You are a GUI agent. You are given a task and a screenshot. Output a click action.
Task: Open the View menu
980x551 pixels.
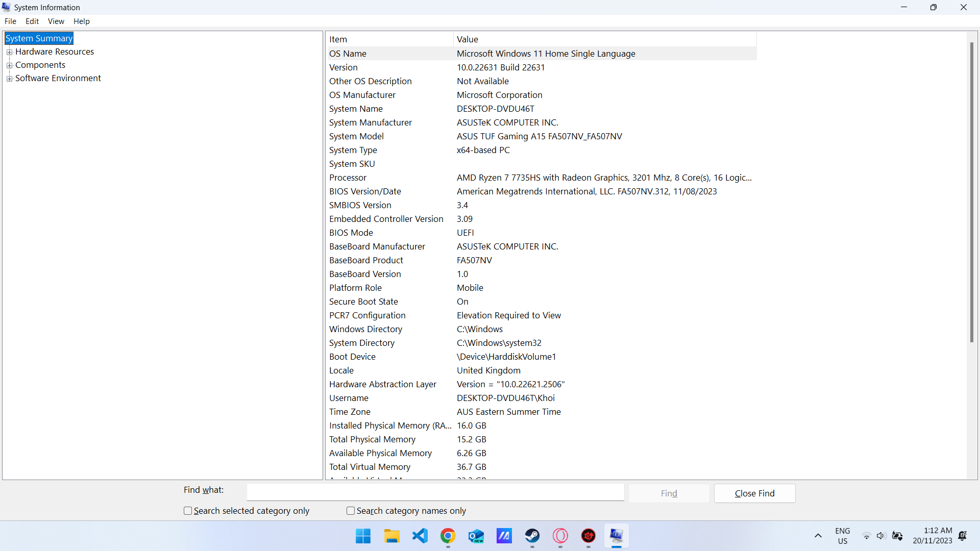coord(56,21)
